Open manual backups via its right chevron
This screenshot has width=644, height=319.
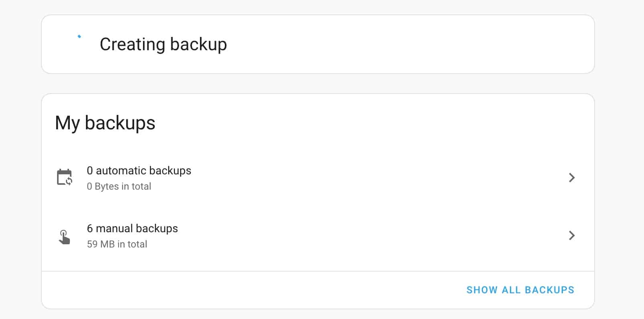click(x=572, y=235)
